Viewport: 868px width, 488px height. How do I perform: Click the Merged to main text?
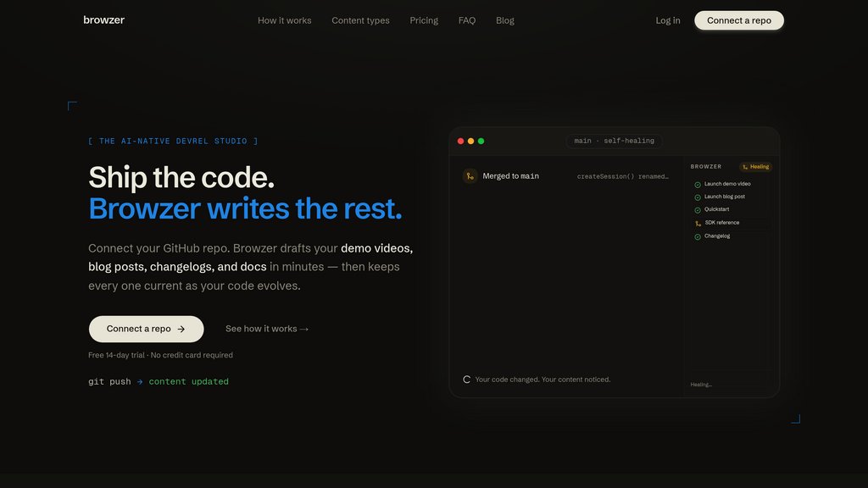510,176
